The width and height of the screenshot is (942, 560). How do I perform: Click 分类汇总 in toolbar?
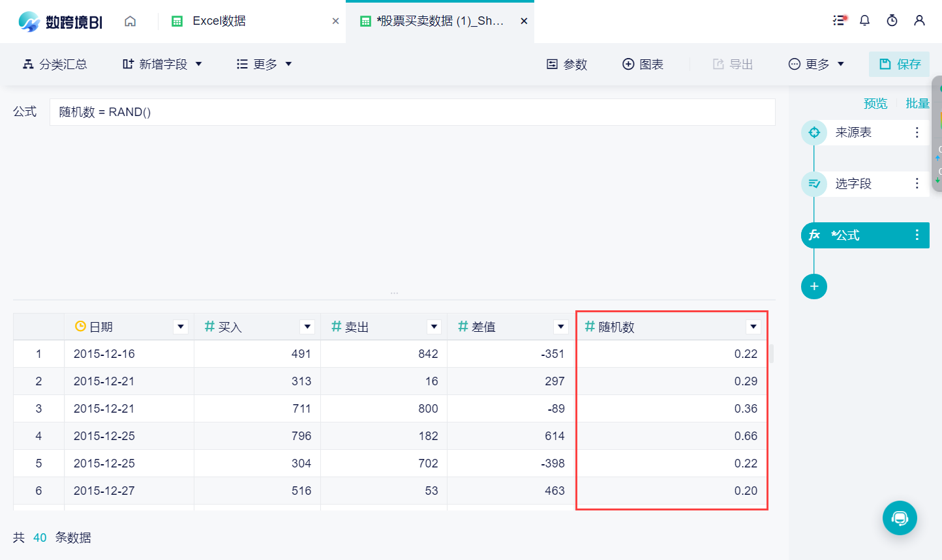(55, 64)
